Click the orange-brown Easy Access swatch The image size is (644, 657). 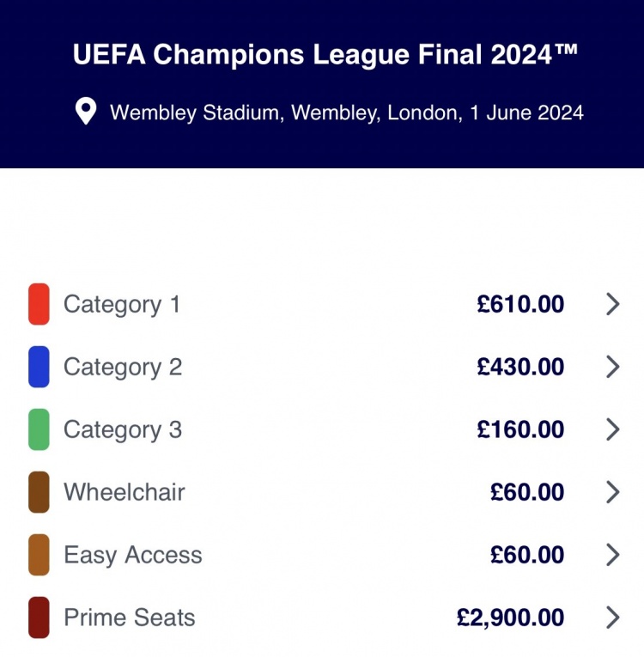pyautogui.click(x=39, y=555)
